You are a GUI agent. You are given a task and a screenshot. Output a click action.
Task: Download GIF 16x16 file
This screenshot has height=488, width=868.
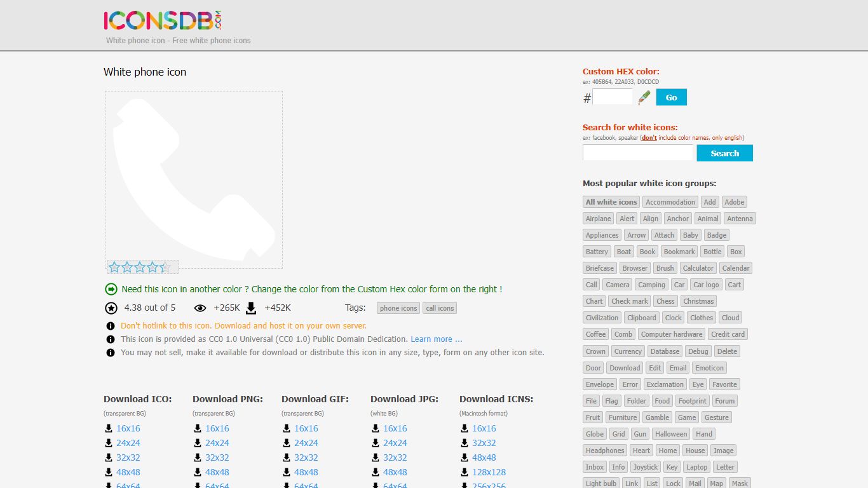(306, 429)
